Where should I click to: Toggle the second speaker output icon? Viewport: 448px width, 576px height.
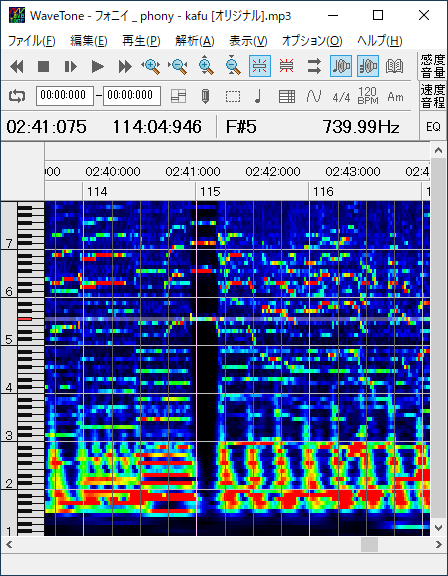[x=368, y=66]
